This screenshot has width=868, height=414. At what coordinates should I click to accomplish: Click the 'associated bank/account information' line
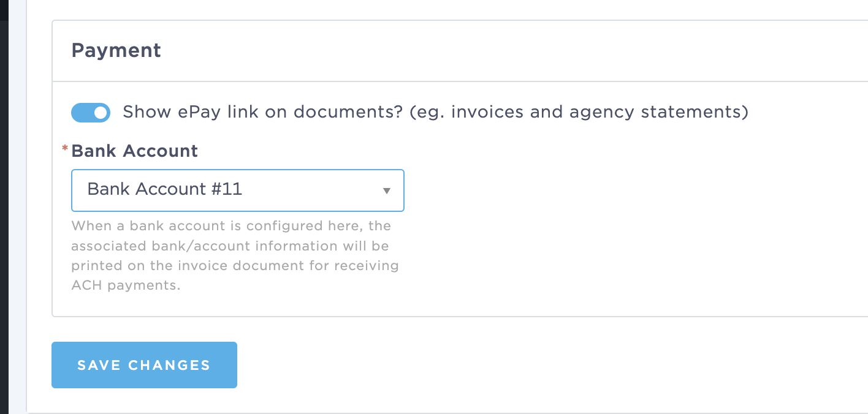tap(230, 246)
